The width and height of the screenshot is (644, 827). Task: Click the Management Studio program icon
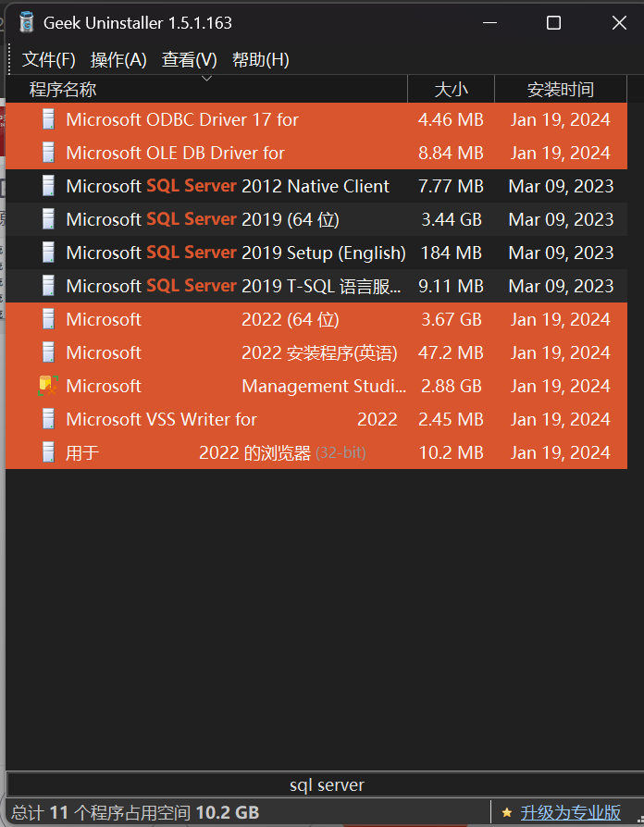(48, 386)
